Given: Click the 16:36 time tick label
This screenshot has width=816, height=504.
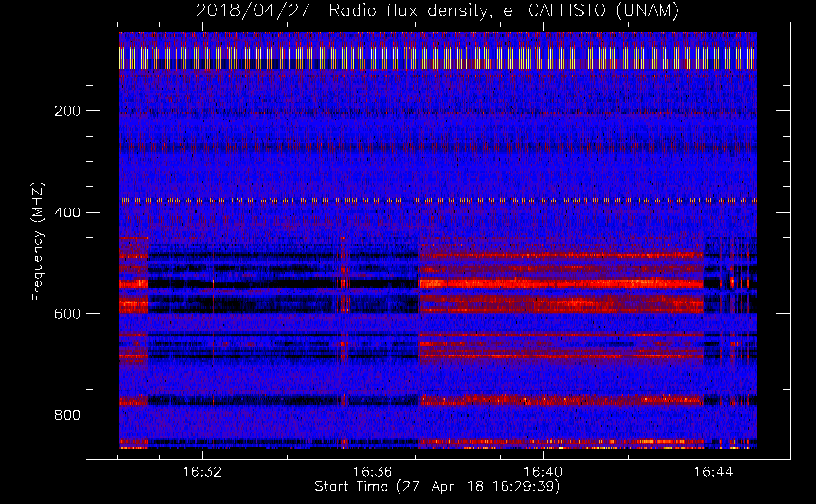Looking at the screenshot, I should pos(373,472).
